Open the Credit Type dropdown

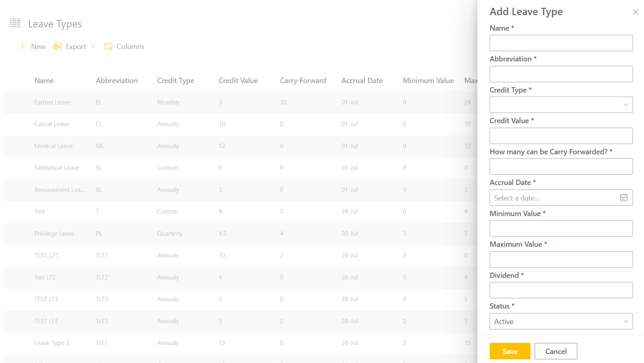click(x=561, y=105)
